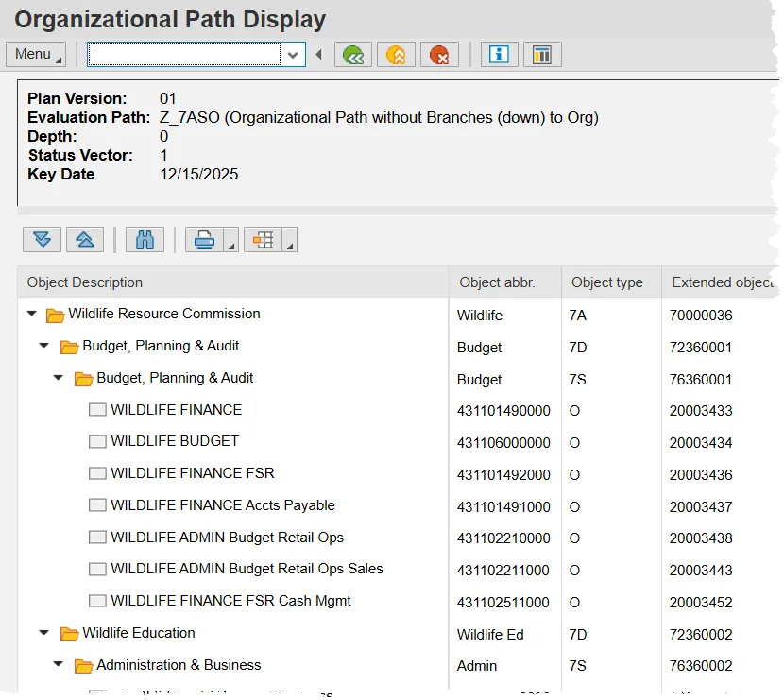
Task: Click the Object Description column header
Action: [85, 282]
